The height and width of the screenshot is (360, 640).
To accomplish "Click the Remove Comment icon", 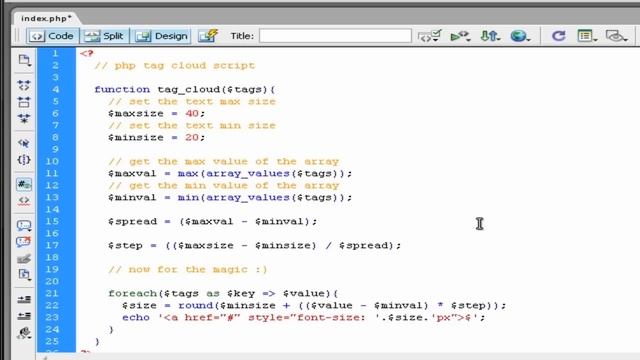I will point(24,242).
